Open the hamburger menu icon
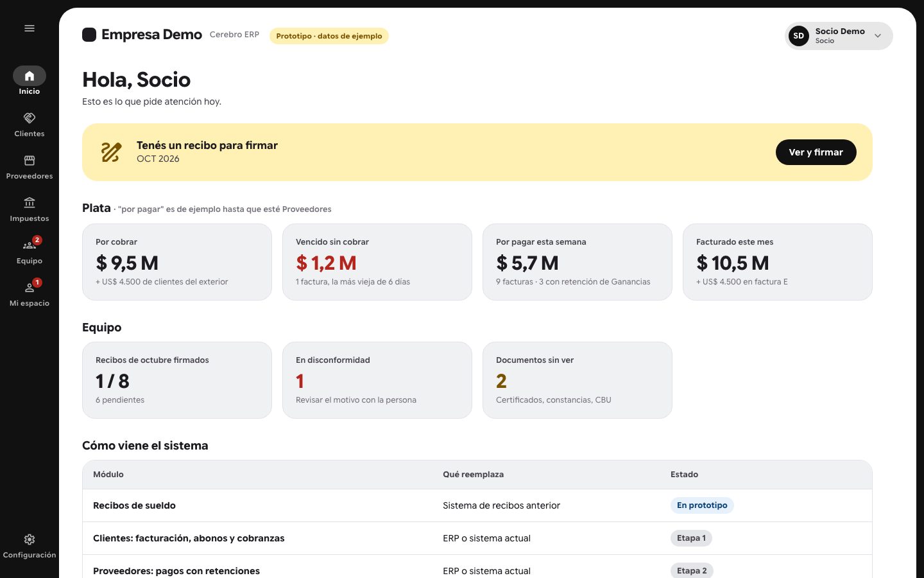 click(30, 28)
